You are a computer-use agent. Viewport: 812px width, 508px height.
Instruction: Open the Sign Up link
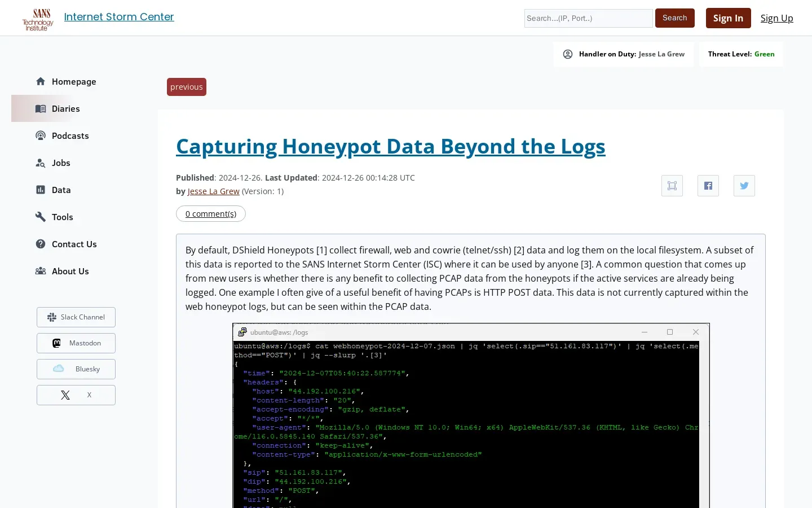776,18
